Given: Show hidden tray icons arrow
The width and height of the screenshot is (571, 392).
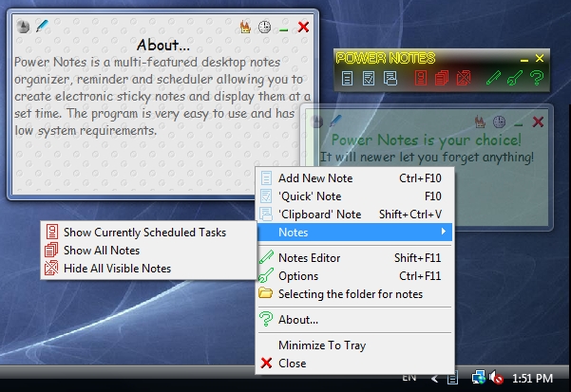Looking at the screenshot, I should [434, 379].
